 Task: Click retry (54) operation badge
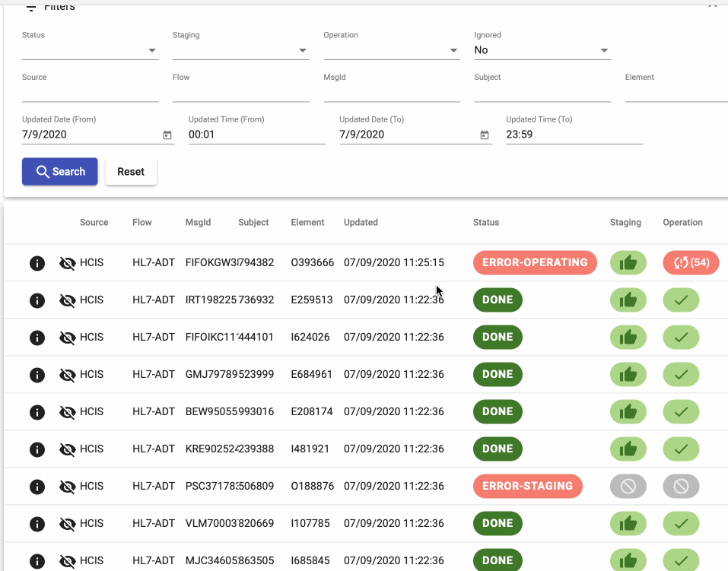tap(691, 263)
